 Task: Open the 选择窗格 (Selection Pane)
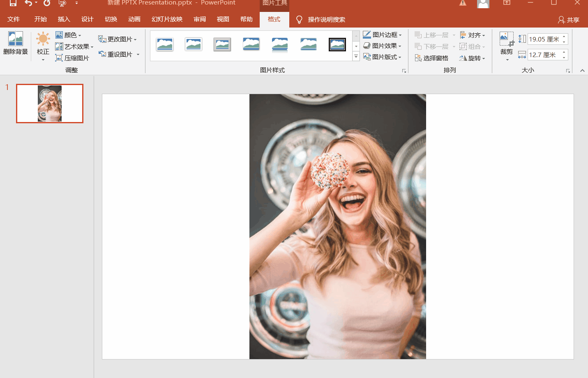click(431, 58)
